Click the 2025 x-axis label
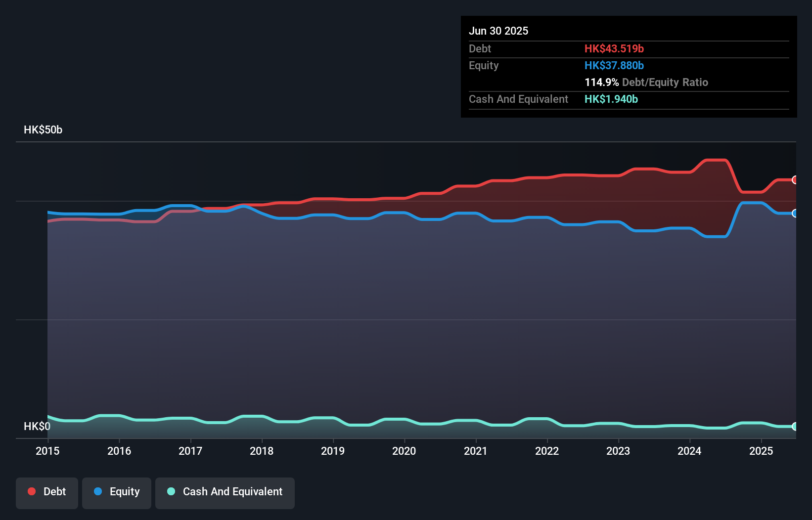 (761, 451)
